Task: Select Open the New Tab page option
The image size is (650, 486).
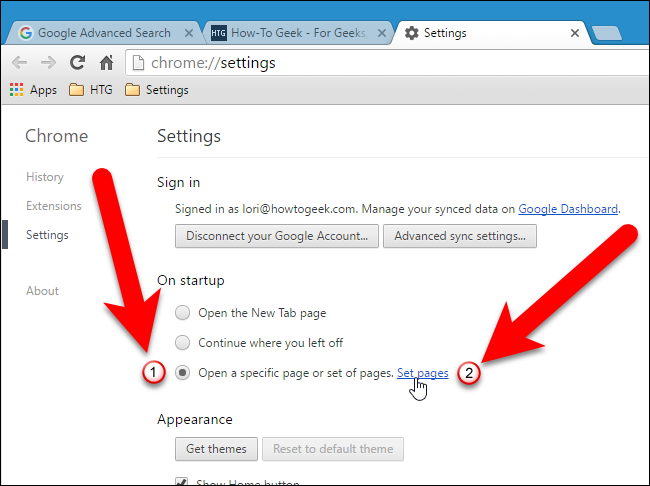Action: (x=182, y=313)
